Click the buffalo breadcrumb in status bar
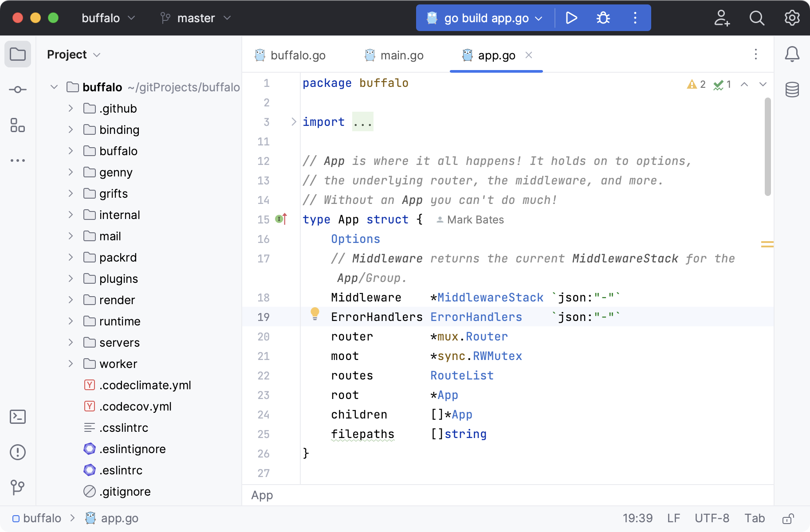 click(x=36, y=518)
